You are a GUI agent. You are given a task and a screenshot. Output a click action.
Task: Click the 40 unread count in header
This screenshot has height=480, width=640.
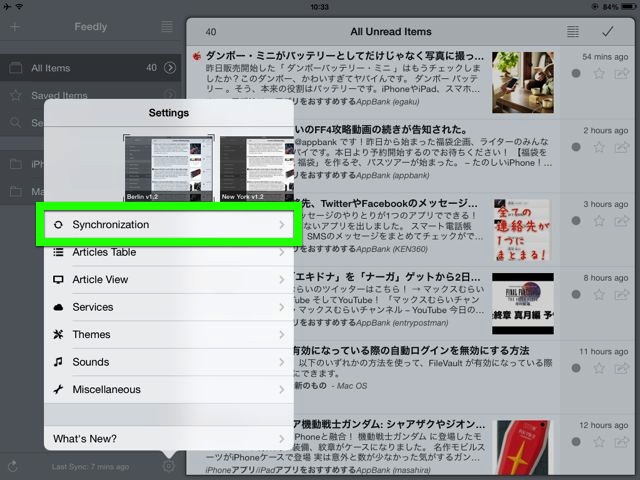[211, 32]
